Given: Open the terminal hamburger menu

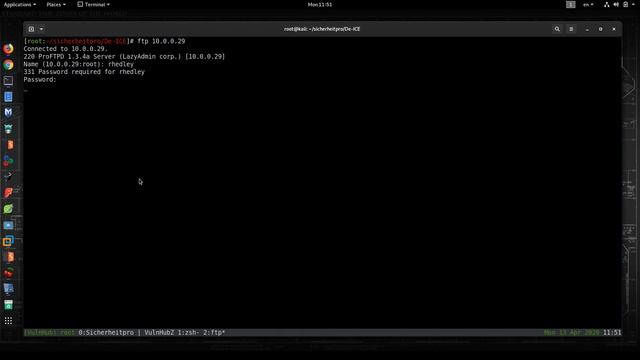Looking at the screenshot, I should click(571, 29).
